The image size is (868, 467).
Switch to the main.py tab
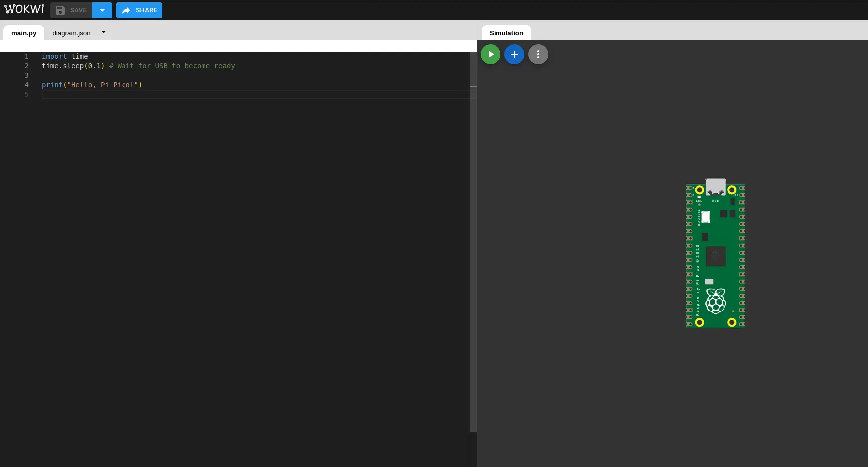click(x=24, y=33)
